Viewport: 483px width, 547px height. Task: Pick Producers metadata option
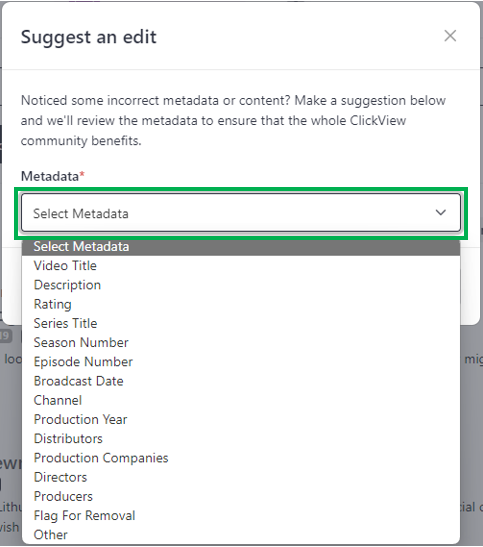[x=241, y=496]
